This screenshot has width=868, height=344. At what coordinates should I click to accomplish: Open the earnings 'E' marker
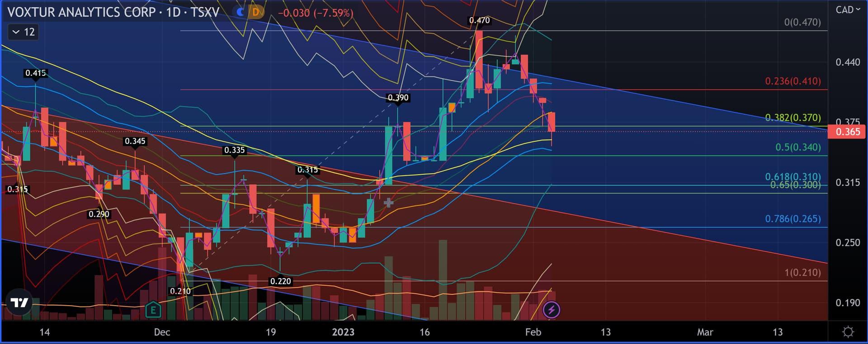[153, 310]
